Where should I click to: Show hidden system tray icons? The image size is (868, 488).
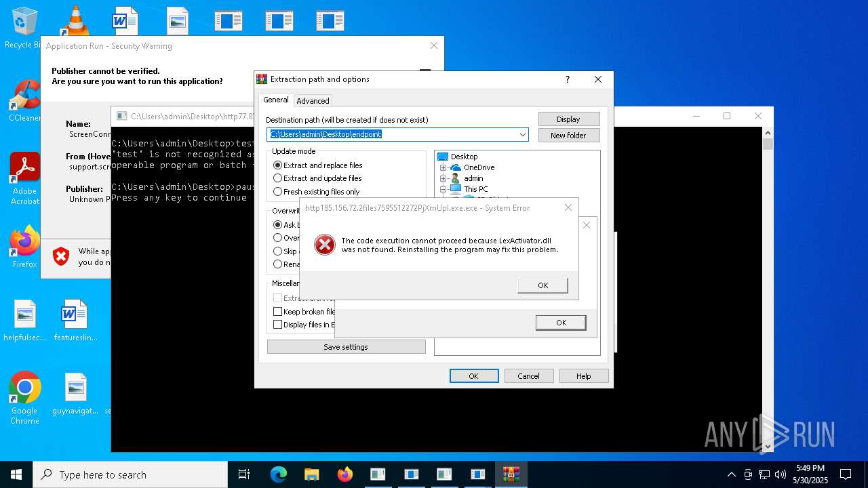coord(731,474)
